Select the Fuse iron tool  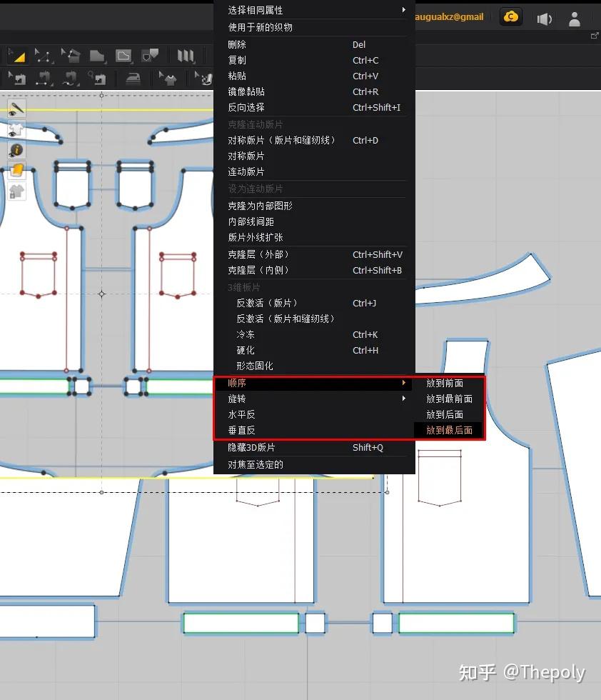pyautogui.click(x=133, y=79)
